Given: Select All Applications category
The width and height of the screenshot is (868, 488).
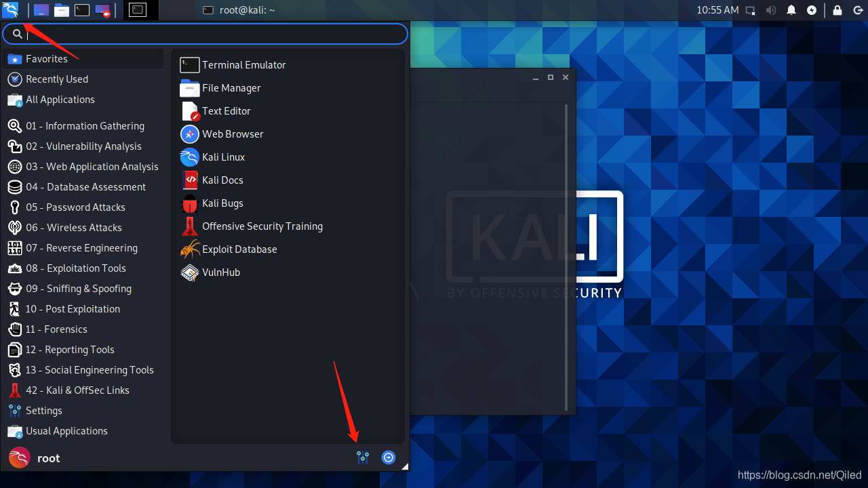Looking at the screenshot, I should [83, 100].
